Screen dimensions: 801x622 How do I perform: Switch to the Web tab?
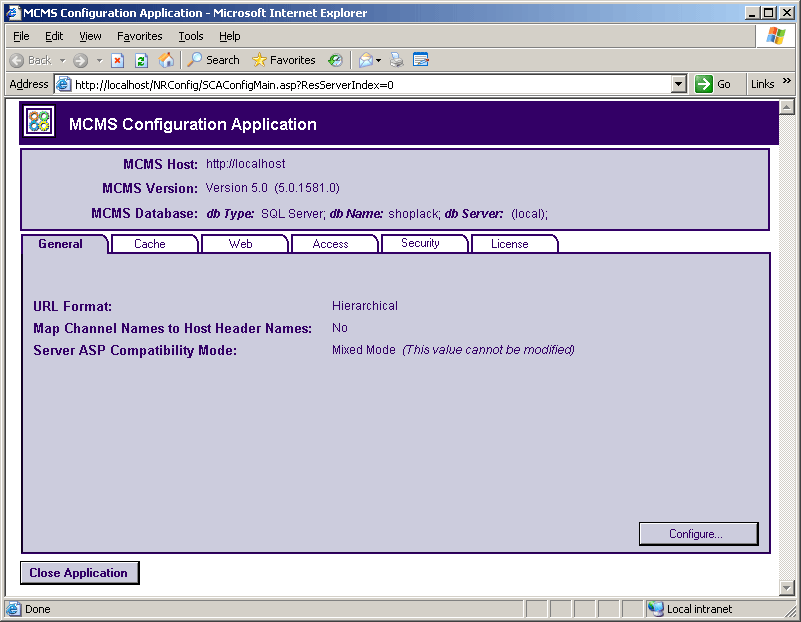point(245,244)
